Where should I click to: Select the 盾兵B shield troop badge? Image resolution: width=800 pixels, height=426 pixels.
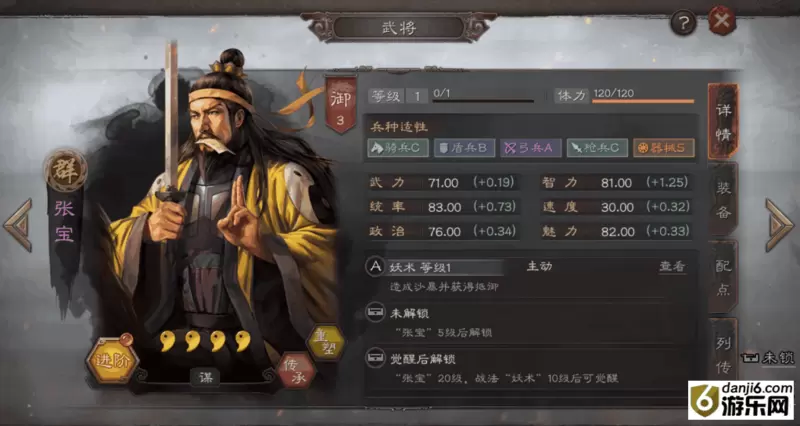click(x=464, y=148)
